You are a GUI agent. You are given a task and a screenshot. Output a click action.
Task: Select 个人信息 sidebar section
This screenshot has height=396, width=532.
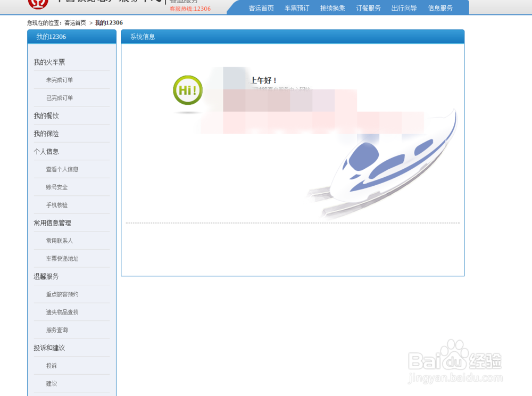click(x=46, y=151)
